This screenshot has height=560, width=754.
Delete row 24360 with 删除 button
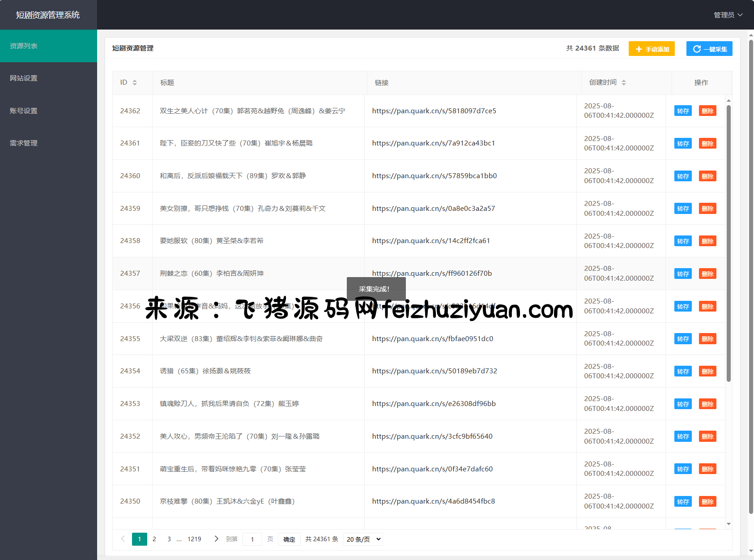pyautogui.click(x=707, y=176)
